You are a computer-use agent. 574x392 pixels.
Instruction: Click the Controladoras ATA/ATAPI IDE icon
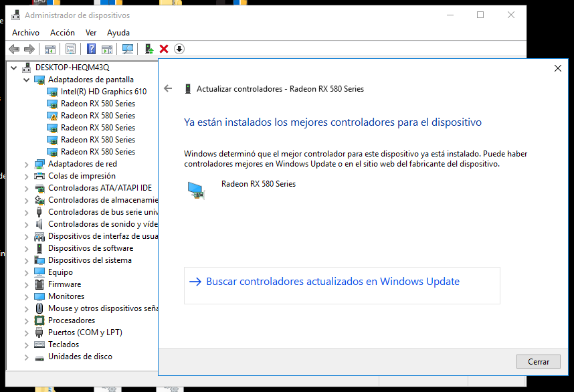pos(39,188)
